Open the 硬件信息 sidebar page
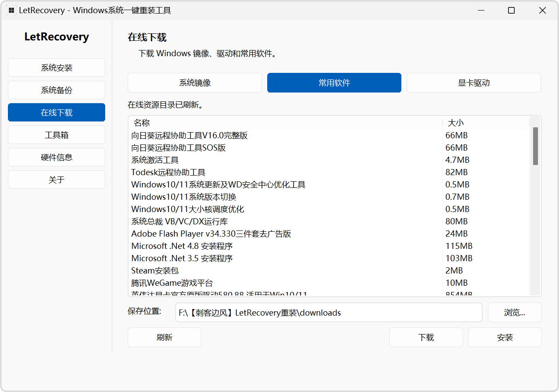The height and width of the screenshot is (392, 559). (57, 157)
